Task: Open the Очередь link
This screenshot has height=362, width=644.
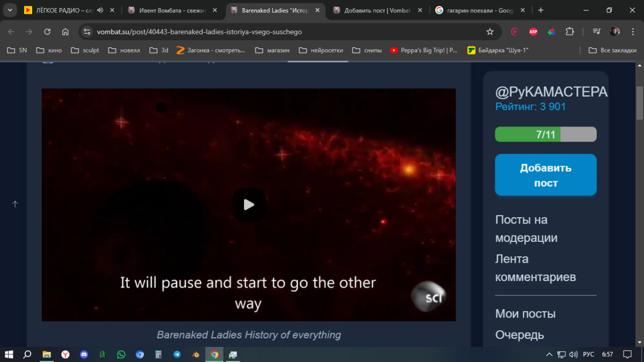Action: tap(519, 335)
